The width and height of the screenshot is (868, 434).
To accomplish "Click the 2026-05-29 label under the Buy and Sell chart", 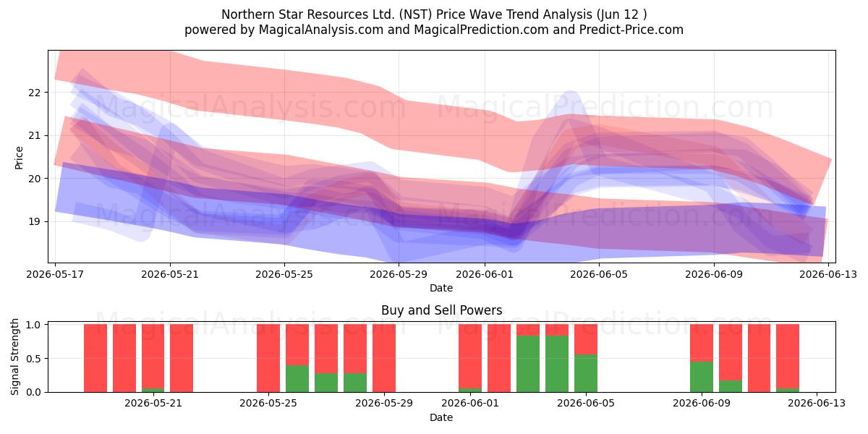I will pos(384,404).
